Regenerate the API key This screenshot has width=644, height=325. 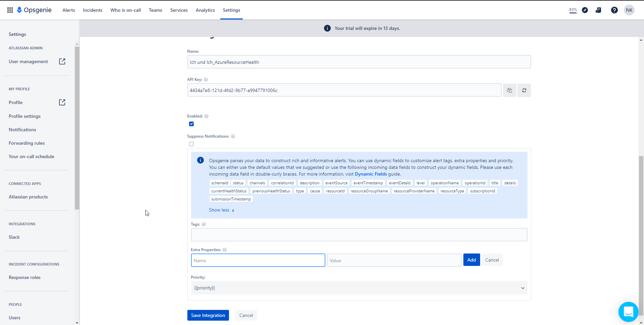524,90
